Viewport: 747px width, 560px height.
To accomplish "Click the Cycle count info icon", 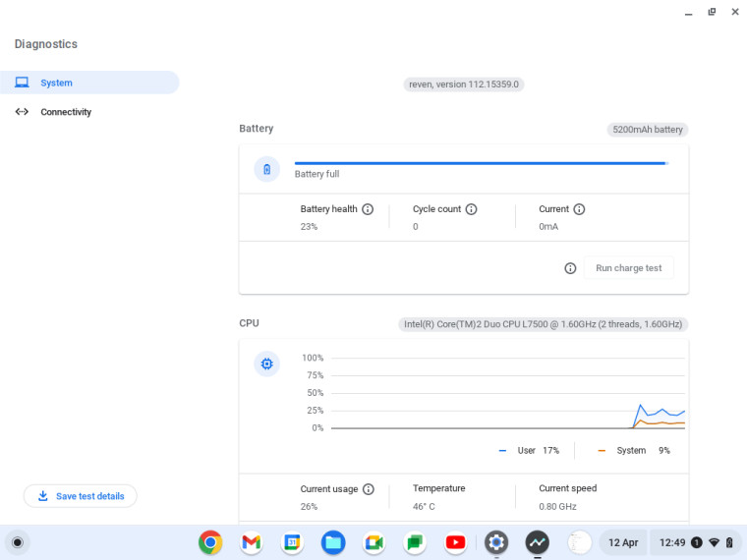I will pyautogui.click(x=471, y=209).
